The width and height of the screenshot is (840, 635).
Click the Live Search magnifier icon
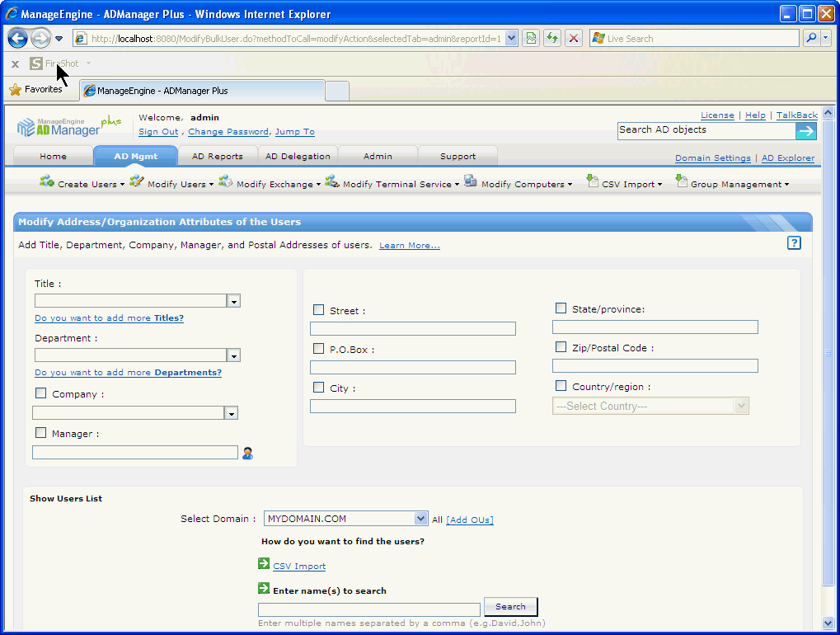pyautogui.click(x=812, y=38)
